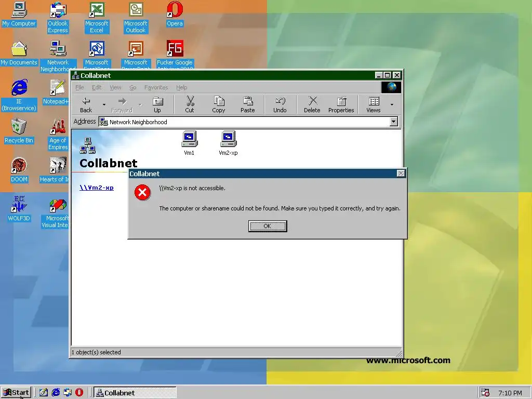Image resolution: width=532 pixels, height=399 pixels.
Task: Select Network Neighborhood desktop icon
Action: tap(58, 56)
